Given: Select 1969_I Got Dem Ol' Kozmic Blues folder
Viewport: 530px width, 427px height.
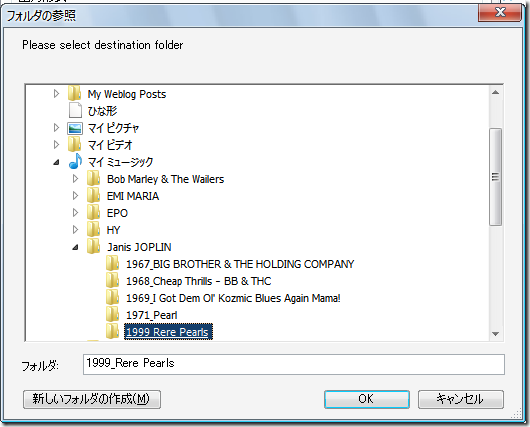Looking at the screenshot, I should [x=233, y=298].
